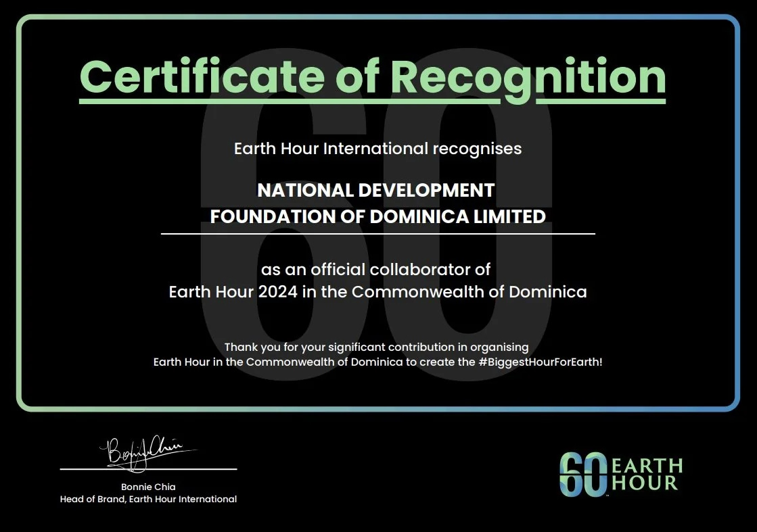Click the 60 Earth Hour logo
Image resolution: width=757 pixels, height=532 pixels.
click(621, 475)
